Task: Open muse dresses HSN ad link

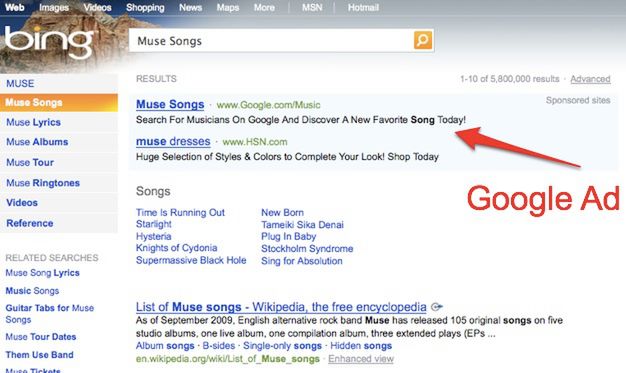Action: (x=173, y=141)
